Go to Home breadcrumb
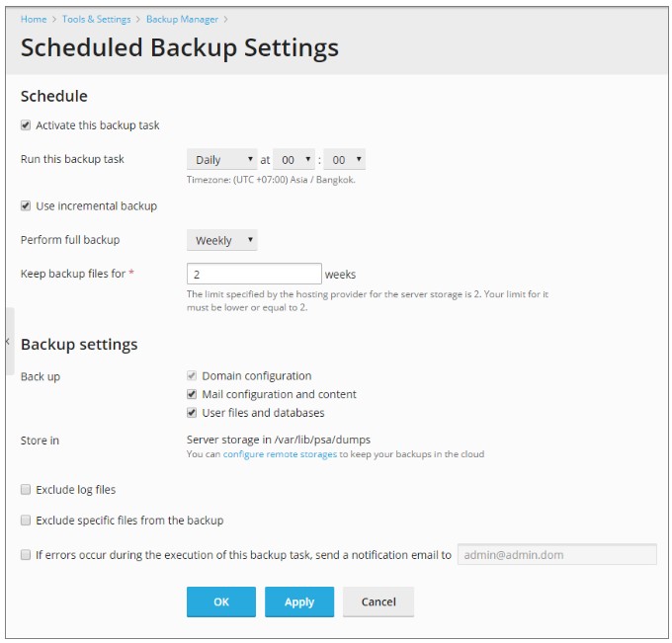This screenshot has width=672, height=643. (x=34, y=20)
